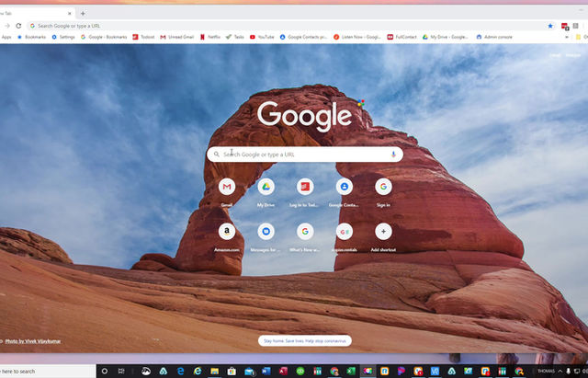Open the Settings bookmark
The image size is (588, 378).
pyautogui.click(x=63, y=37)
